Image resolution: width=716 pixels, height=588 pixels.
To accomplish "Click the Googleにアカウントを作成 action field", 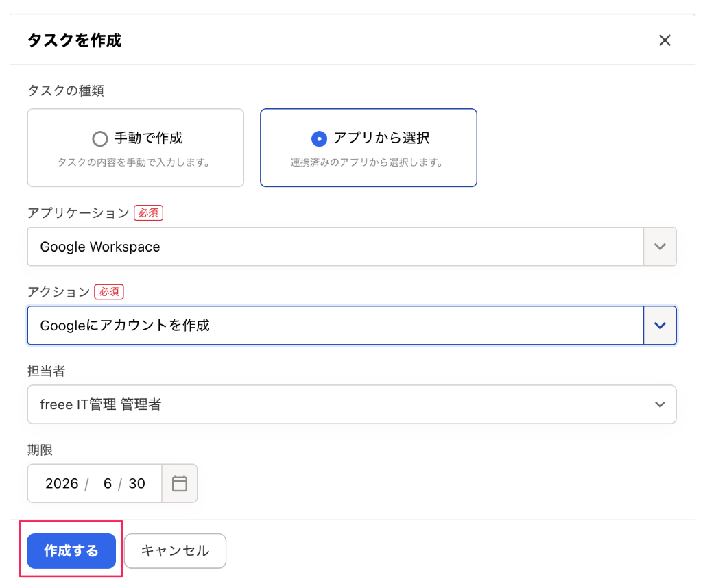I will coord(335,326).
